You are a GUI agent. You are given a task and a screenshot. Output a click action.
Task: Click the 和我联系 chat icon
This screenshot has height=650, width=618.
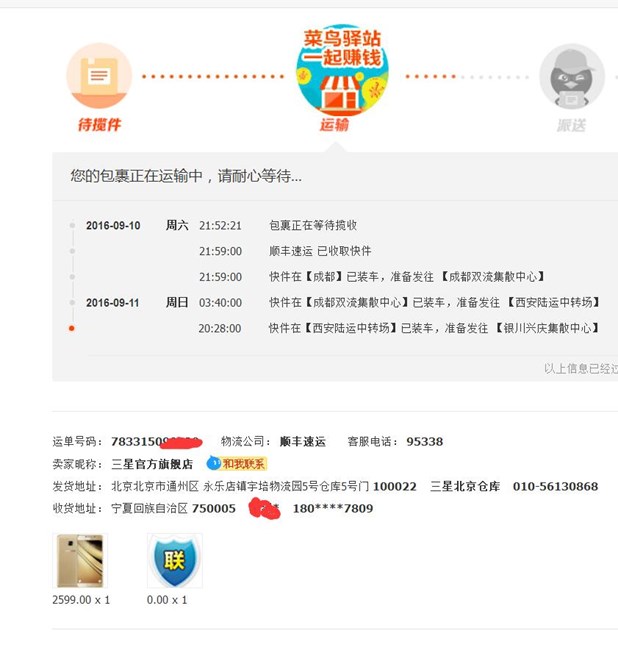[x=237, y=463]
